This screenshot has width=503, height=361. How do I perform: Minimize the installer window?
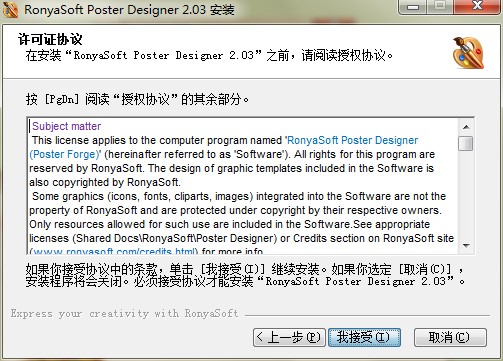point(413,7)
